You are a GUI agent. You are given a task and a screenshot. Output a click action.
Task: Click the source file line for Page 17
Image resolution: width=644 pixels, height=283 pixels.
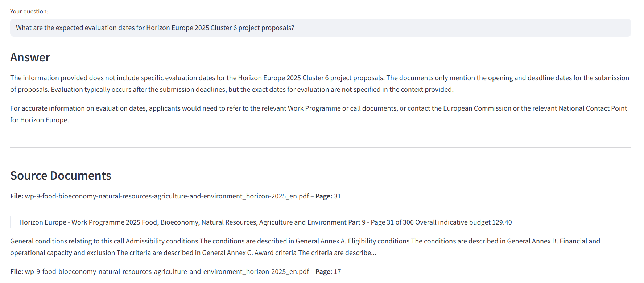[x=176, y=271]
